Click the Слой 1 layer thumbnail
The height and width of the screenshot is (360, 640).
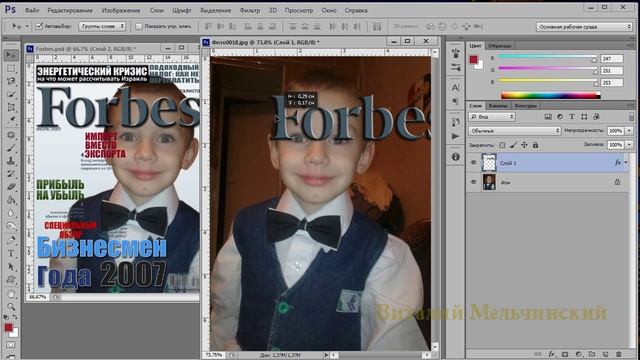(489, 162)
